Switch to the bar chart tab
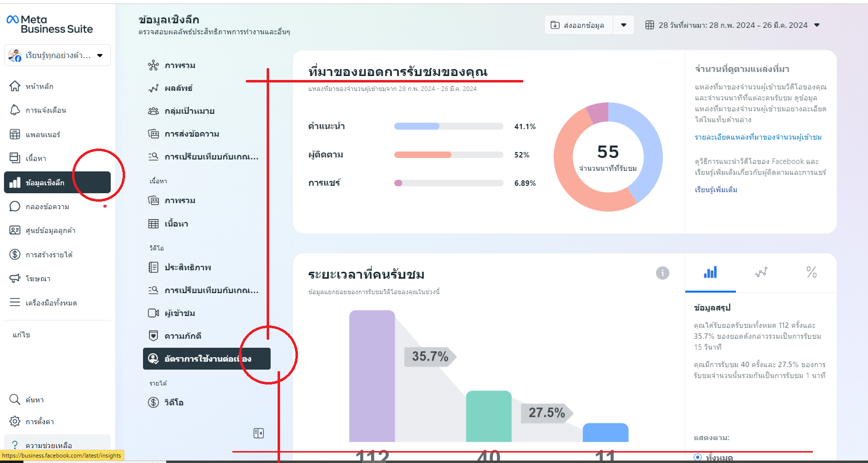Image resolution: width=868 pixels, height=463 pixels. [x=710, y=272]
